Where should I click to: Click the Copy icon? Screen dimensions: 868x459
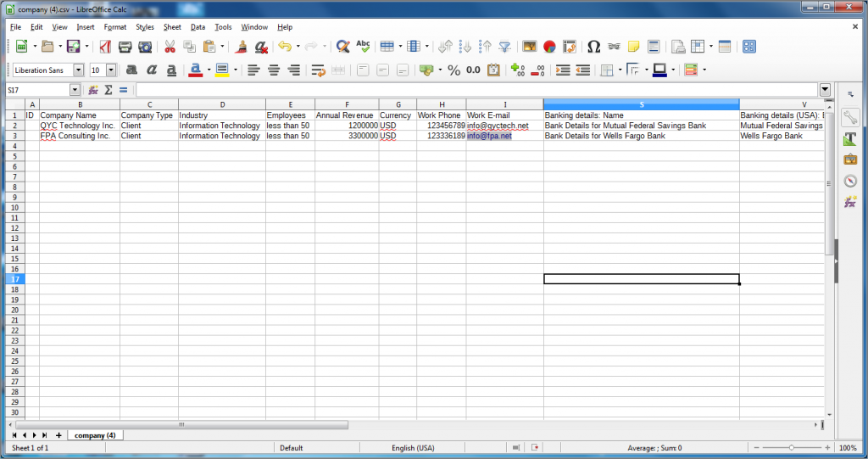(189, 47)
